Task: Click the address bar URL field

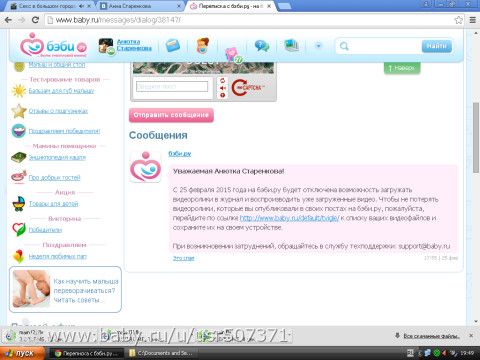Action: click(250, 20)
